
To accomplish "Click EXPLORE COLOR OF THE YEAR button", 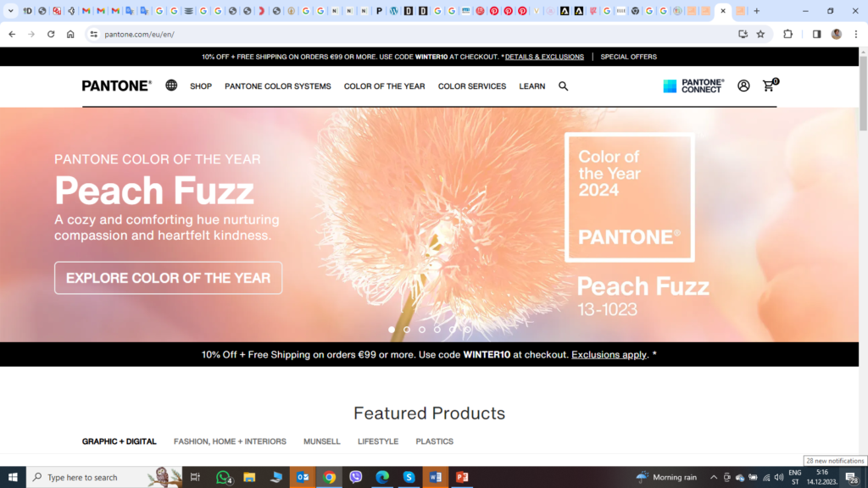I will click(x=169, y=278).
